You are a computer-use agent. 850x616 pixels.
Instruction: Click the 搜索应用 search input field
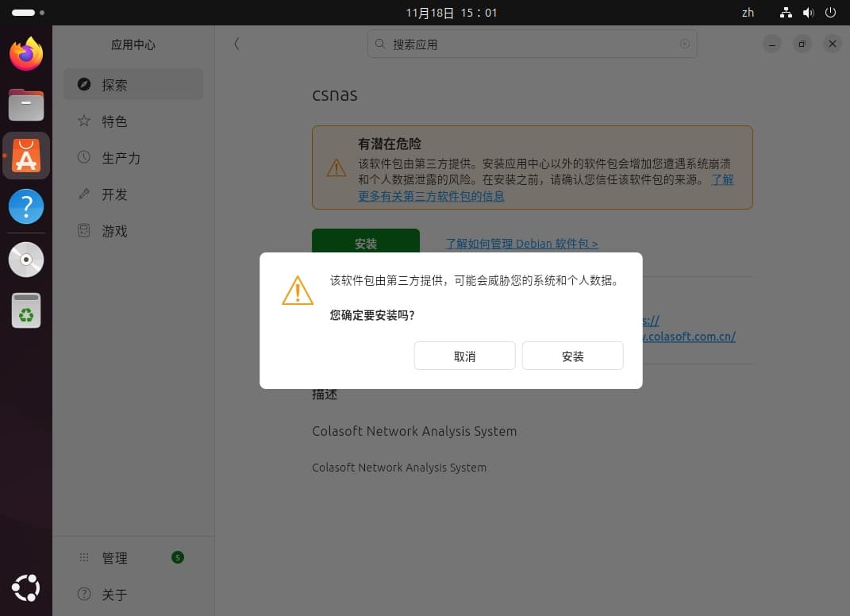532,44
